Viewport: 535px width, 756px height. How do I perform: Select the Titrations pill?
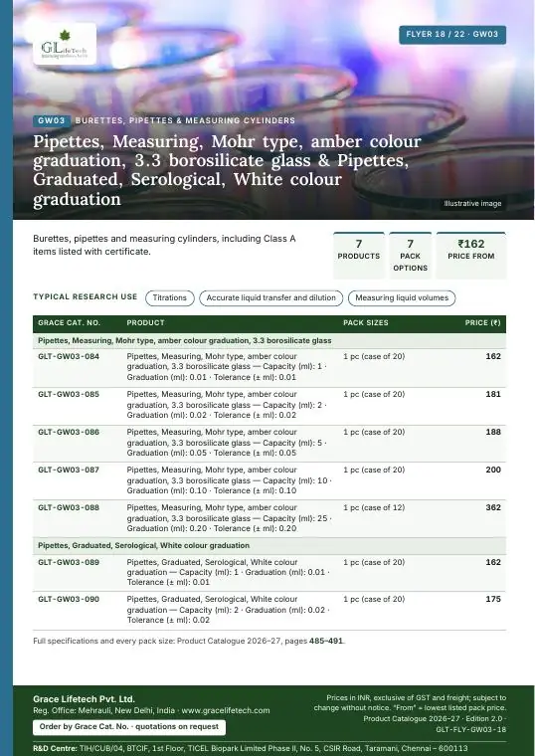coord(170,298)
